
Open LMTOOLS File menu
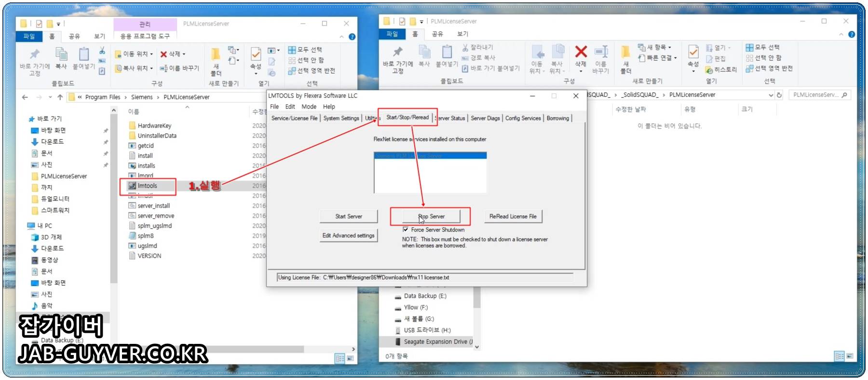point(274,107)
